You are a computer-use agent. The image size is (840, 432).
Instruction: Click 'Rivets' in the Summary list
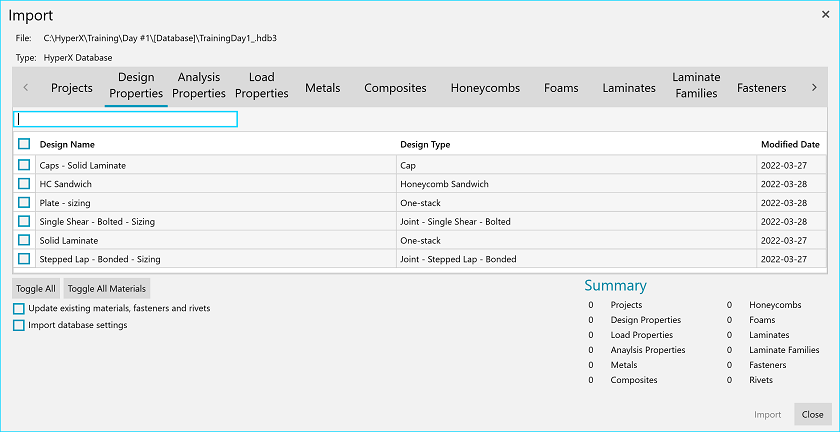pyautogui.click(x=761, y=380)
